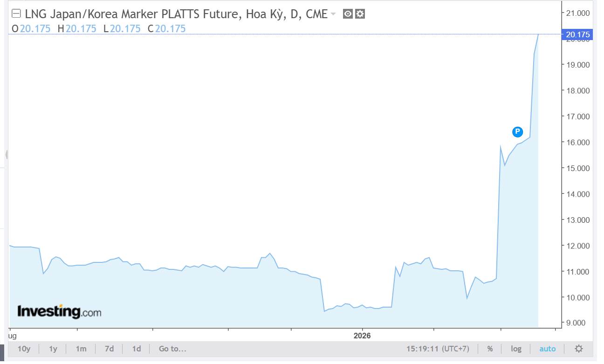
Task: Click the low value L 20.175
Action: click(122, 28)
